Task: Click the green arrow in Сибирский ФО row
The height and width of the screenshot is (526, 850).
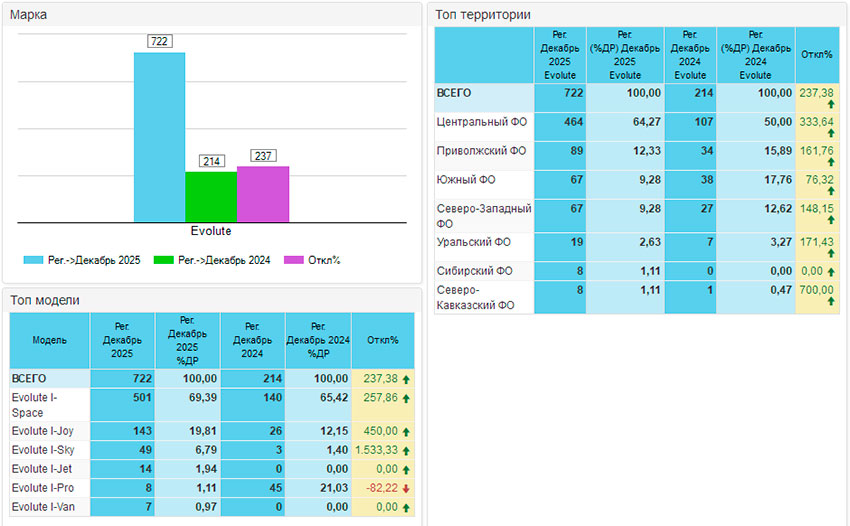Action: pos(832,271)
